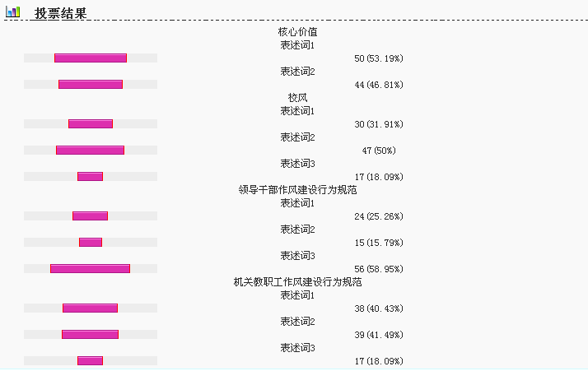
Task: Click the bar chart icon beside 投票结果
Action: pos(12,12)
